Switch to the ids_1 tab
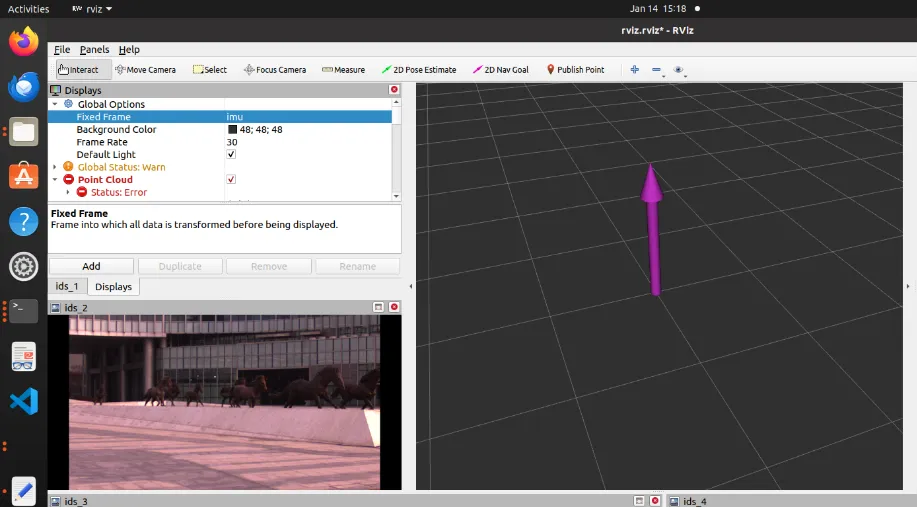The image size is (918, 507). 67,286
